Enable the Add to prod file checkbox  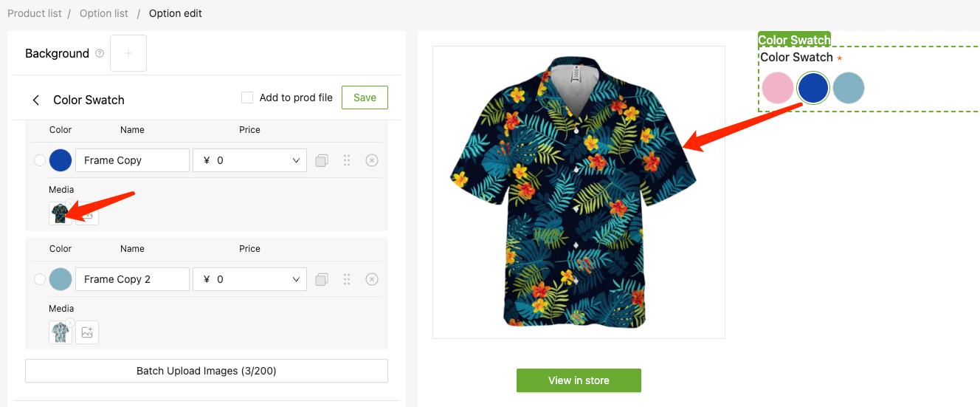pos(247,98)
